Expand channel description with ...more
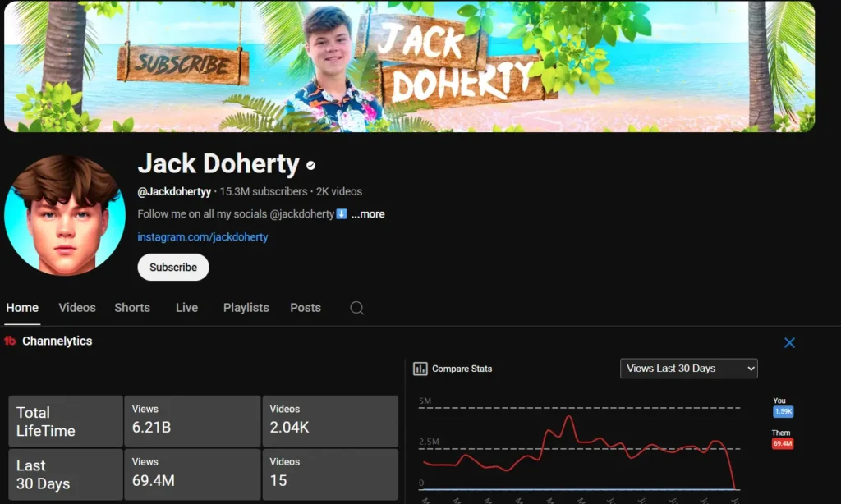This screenshot has height=504, width=841. point(368,214)
